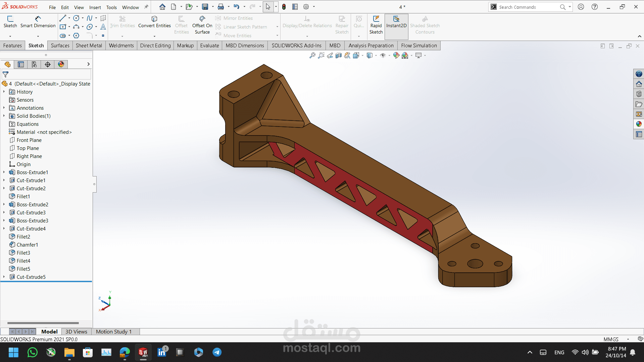Select the Circle sketch tool
The width and height of the screenshot is (644, 362).
tap(77, 18)
